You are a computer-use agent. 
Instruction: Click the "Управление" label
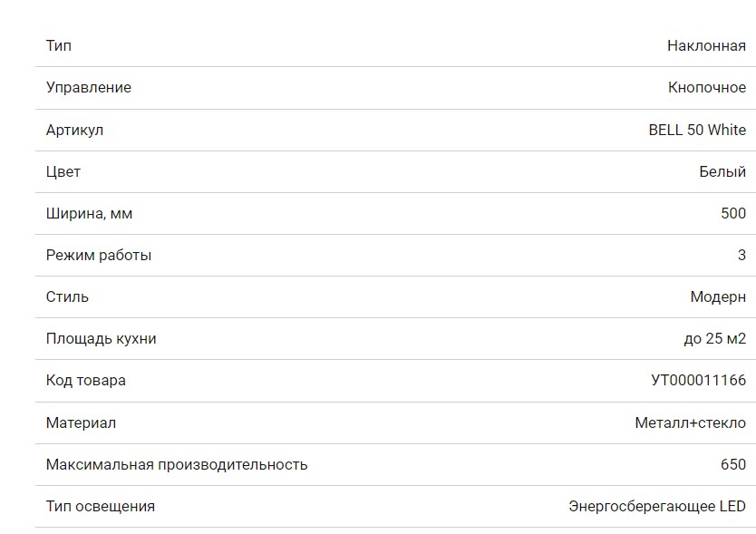[x=89, y=87]
